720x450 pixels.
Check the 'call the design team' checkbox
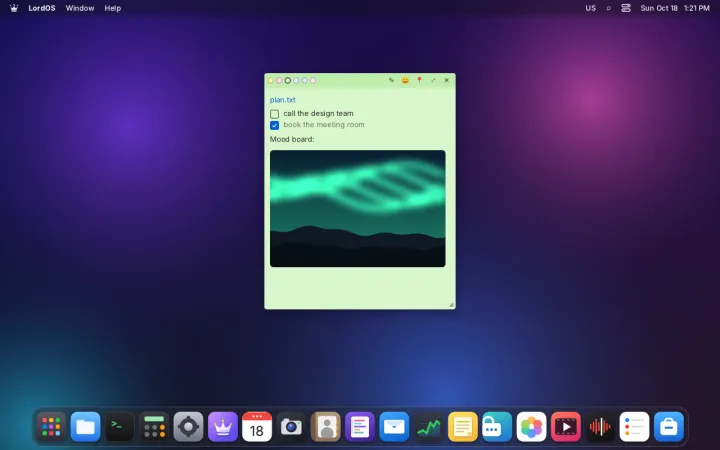click(x=275, y=114)
